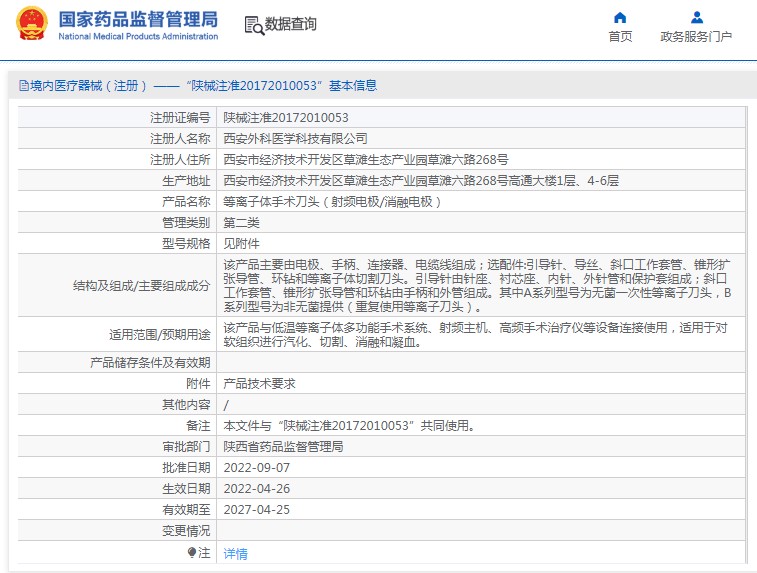The width and height of the screenshot is (757, 573).
Task: Click the 型号规格 row label
Action: tap(186, 244)
